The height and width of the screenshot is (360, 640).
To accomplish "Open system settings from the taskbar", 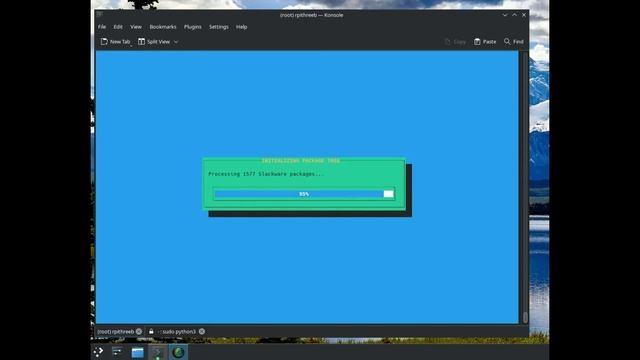I will click(x=117, y=352).
